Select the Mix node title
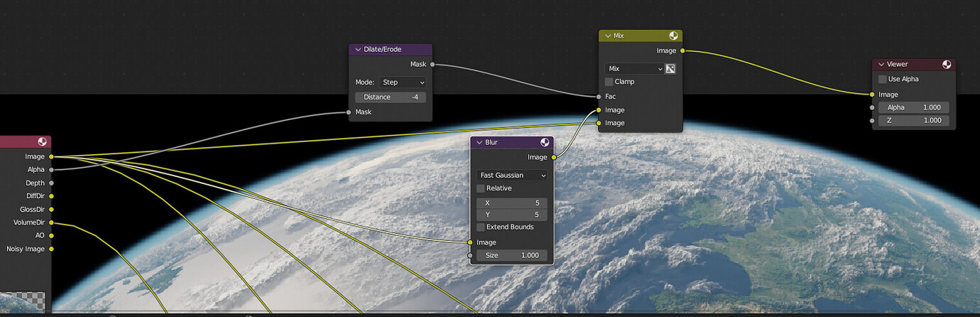This screenshot has width=980, height=317. coord(618,36)
